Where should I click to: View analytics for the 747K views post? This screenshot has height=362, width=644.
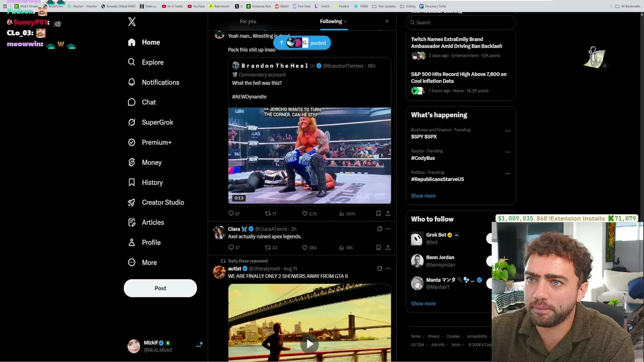pyautogui.click(x=341, y=214)
